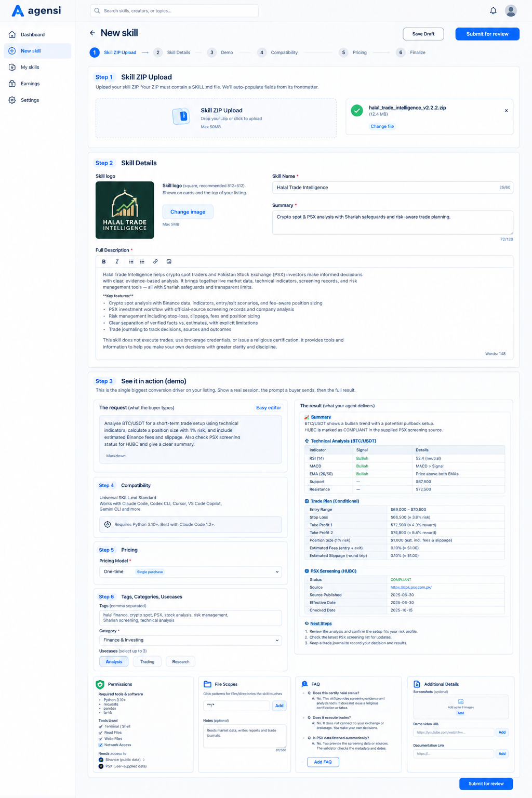Viewport: 532px width, 798px height.
Task: Remove the uploaded zip file with the X
Action: [x=506, y=111]
